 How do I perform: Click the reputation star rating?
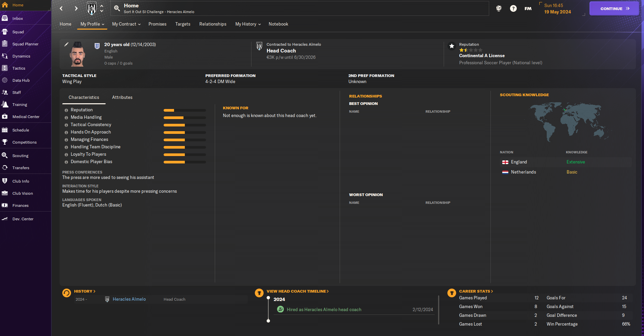click(x=471, y=50)
